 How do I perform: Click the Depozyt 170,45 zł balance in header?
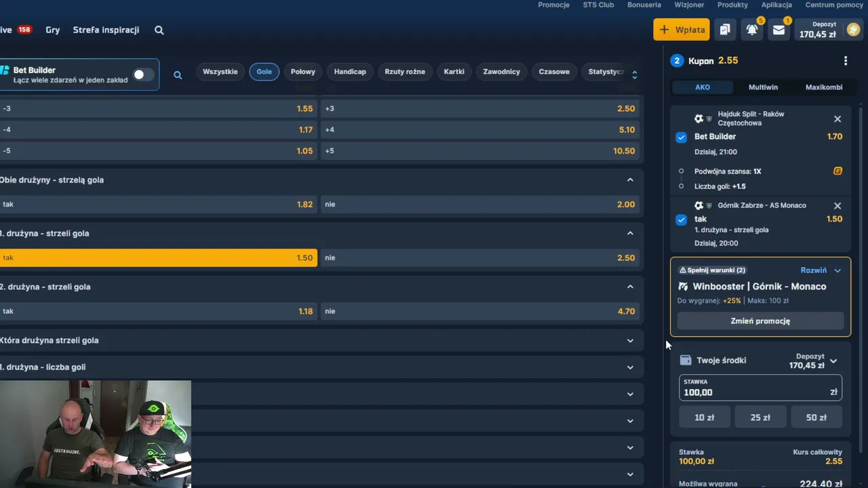pyautogui.click(x=818, y=30)
